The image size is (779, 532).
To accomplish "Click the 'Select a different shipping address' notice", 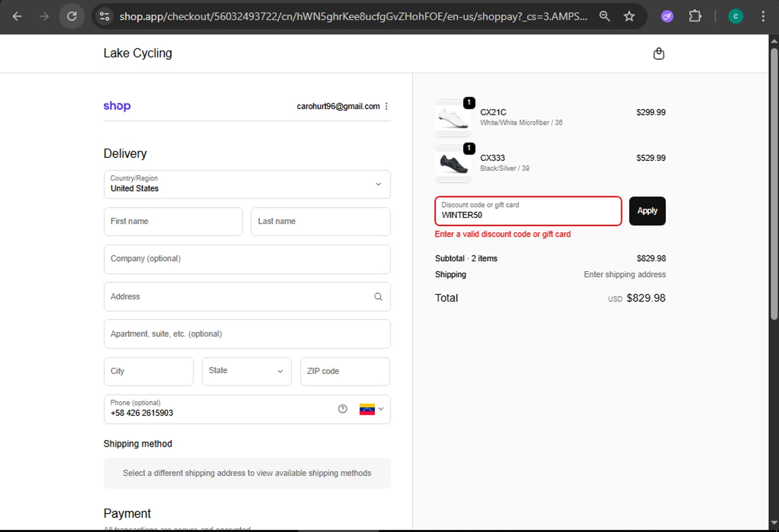I will click(247, 473).
